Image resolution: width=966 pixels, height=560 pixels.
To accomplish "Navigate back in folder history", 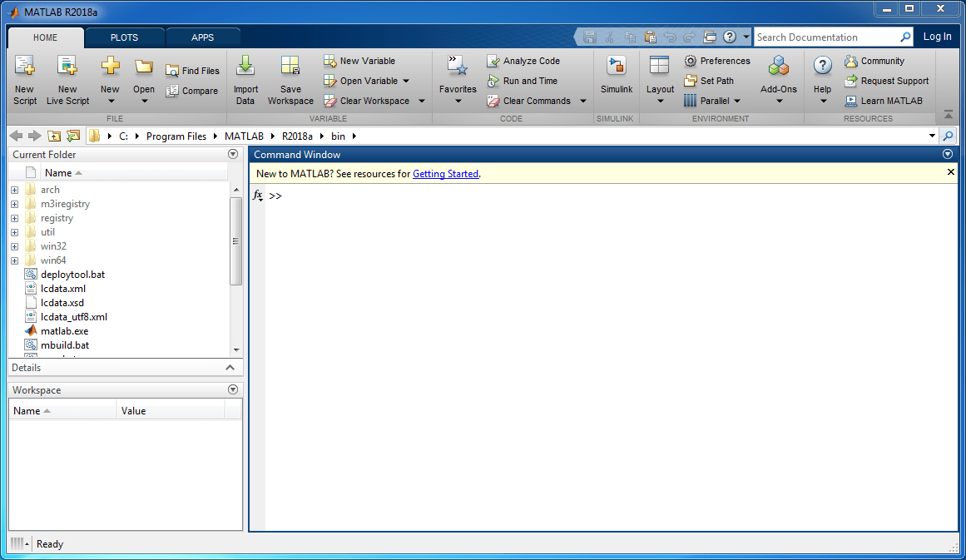I will pyautogui.click(x=16, y=136).
